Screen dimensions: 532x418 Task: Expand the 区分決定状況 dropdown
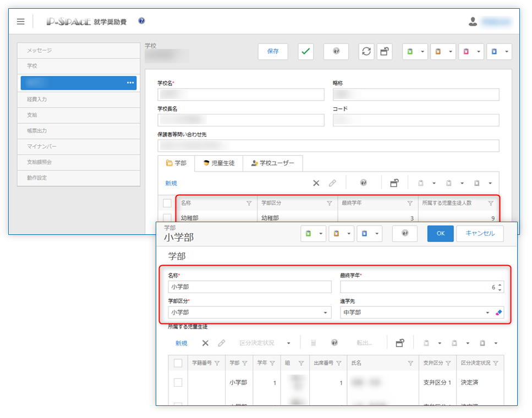pyautogui.click(x=289, y=343)
